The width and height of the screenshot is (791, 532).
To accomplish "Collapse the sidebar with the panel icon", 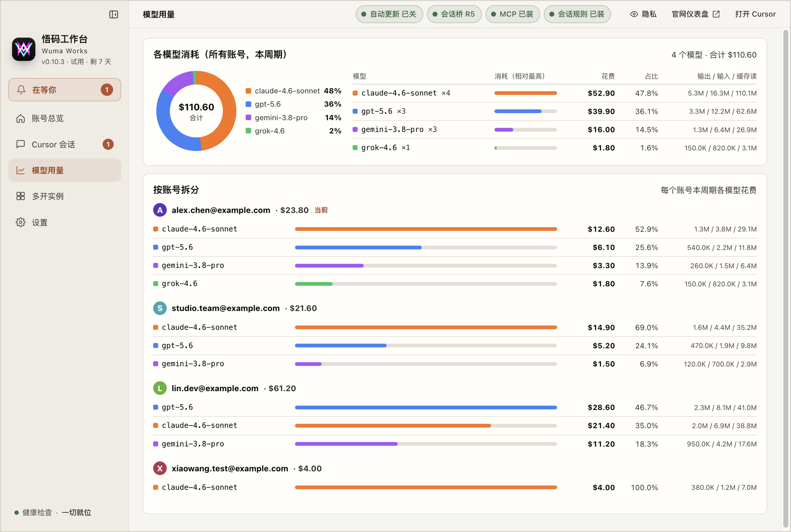I will click(114, 14).
